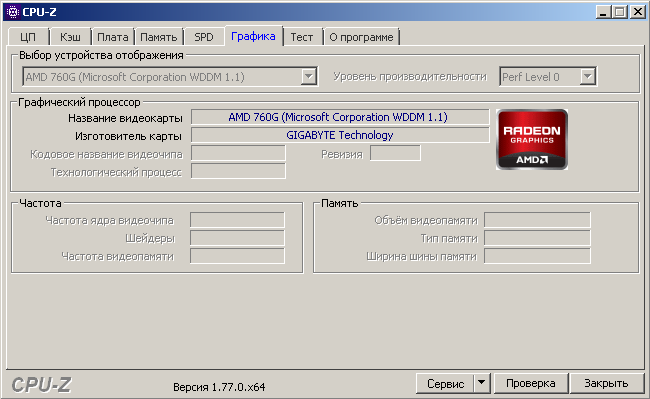The image size is (650, 399).
Task: Click the CPU-Z title bar app icon
Action: click(13, 12)
